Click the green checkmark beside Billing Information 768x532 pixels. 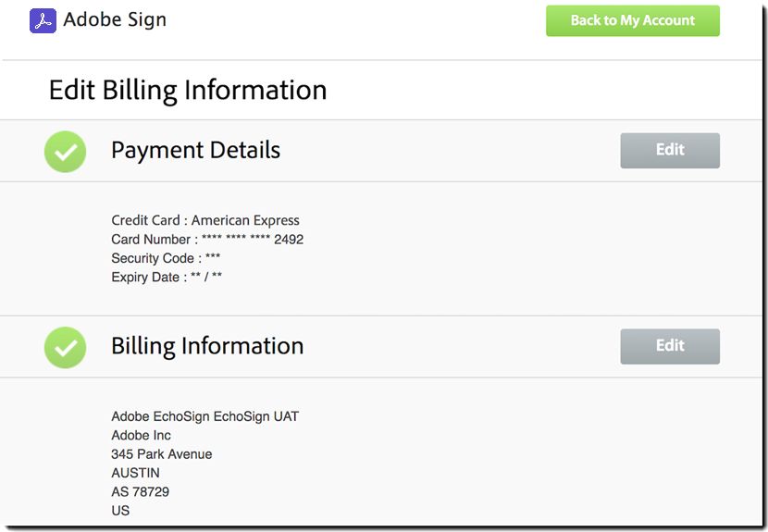pyautogui.click(x=65, y=347)
